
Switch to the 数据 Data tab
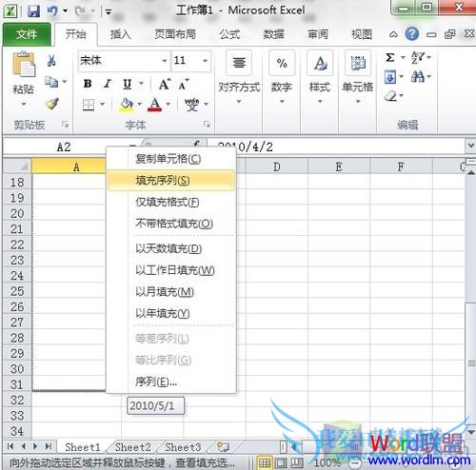click(x=273, y=34)
